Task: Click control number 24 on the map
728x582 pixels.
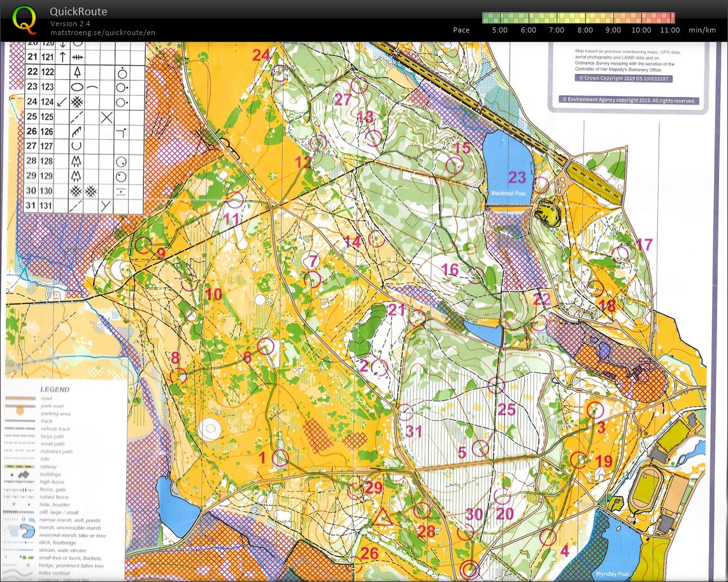Action: click(261, 55)
